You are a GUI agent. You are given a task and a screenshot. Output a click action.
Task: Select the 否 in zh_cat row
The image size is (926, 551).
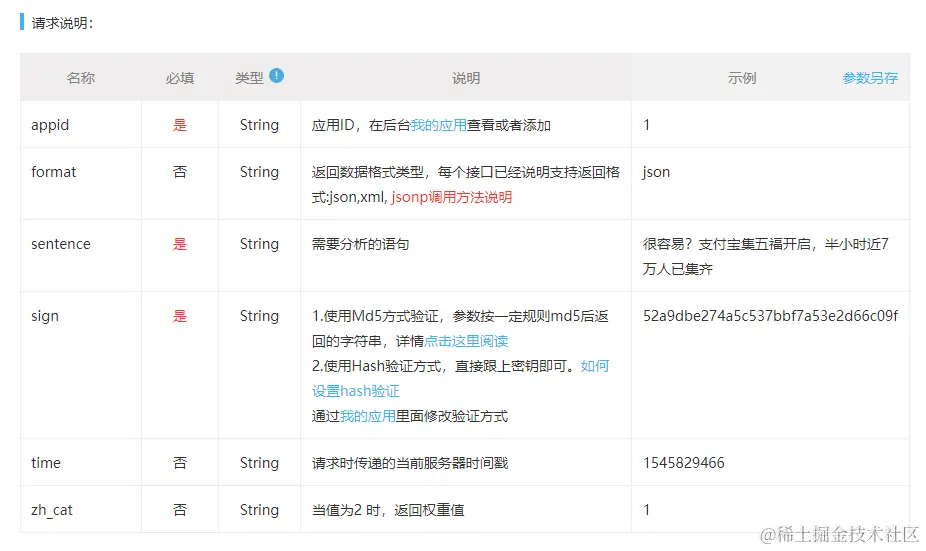(x=180, y=510)
